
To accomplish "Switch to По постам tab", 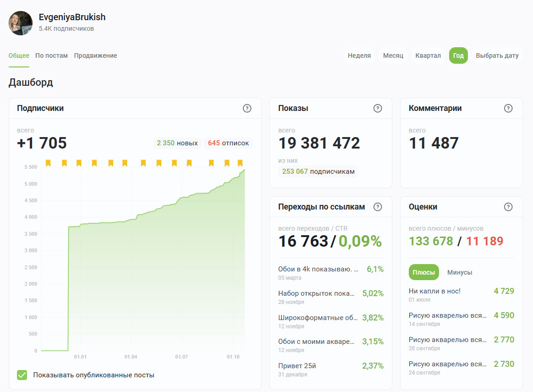I will (51, 55).
